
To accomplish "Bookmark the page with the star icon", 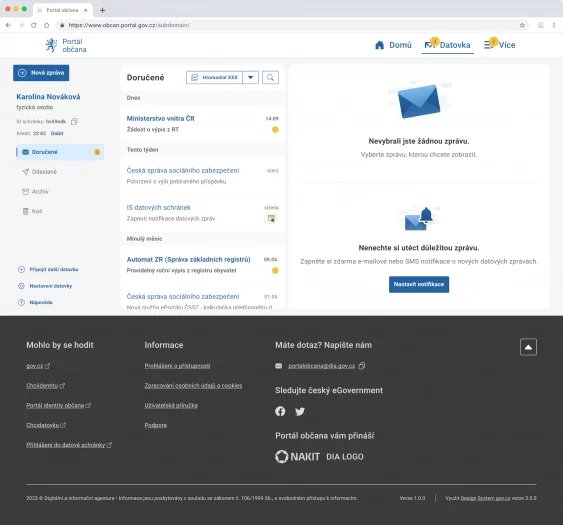I will coord(522,25).
